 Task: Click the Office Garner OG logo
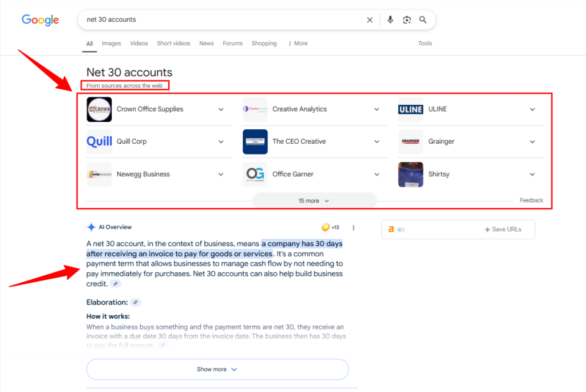pyautogui.click(x=255, y=174)
